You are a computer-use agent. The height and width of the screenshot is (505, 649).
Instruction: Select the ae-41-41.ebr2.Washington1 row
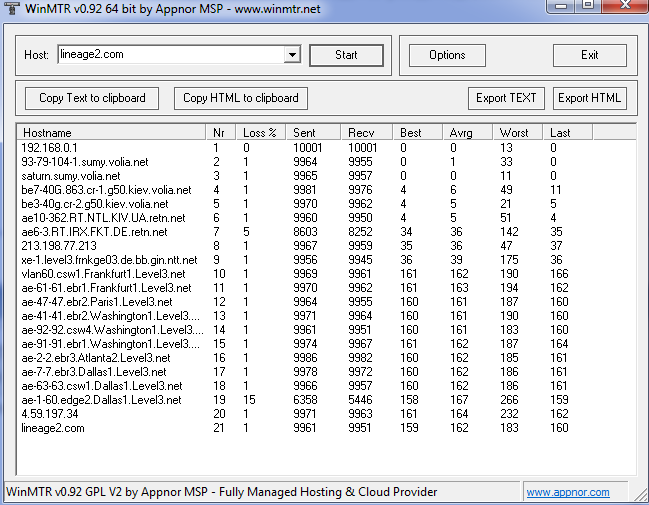tap(326, 316)
